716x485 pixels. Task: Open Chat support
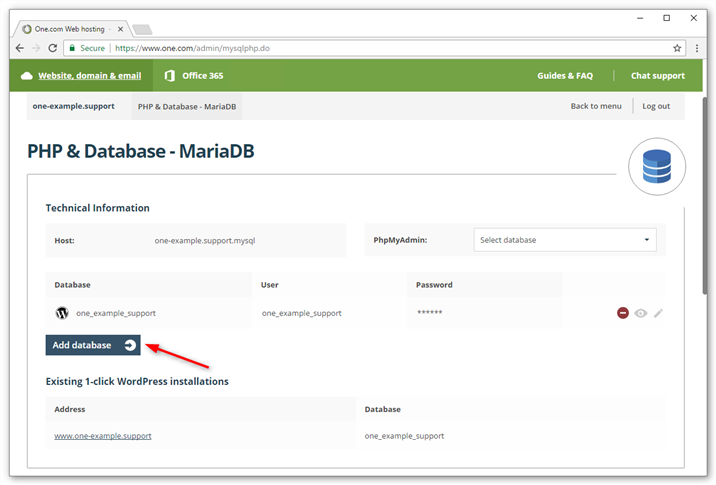(658, 76)
